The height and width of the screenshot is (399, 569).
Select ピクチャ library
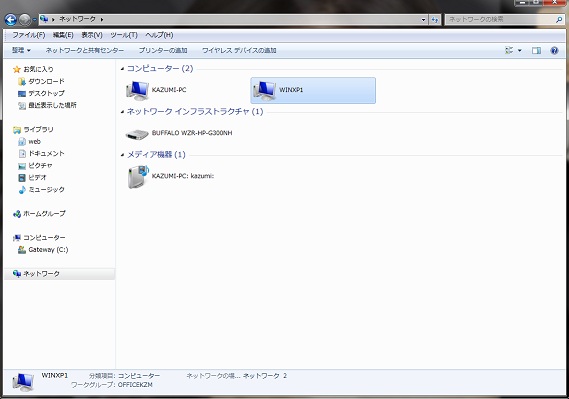[40, 165]
